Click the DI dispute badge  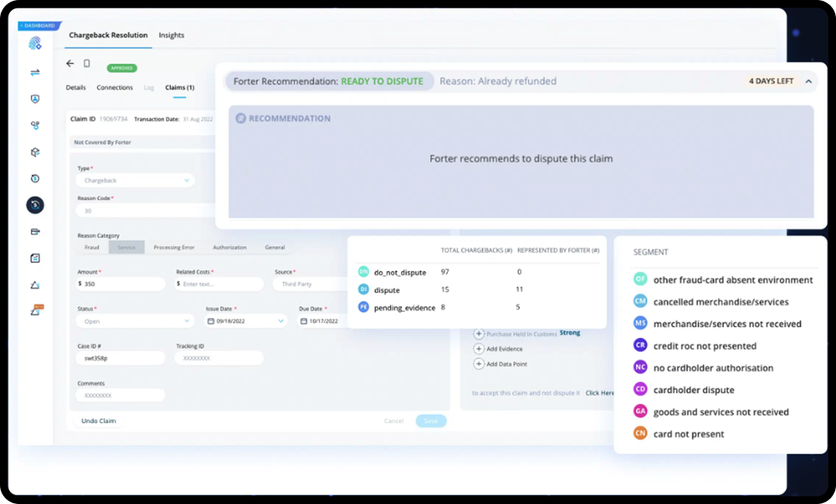[364, 290]
